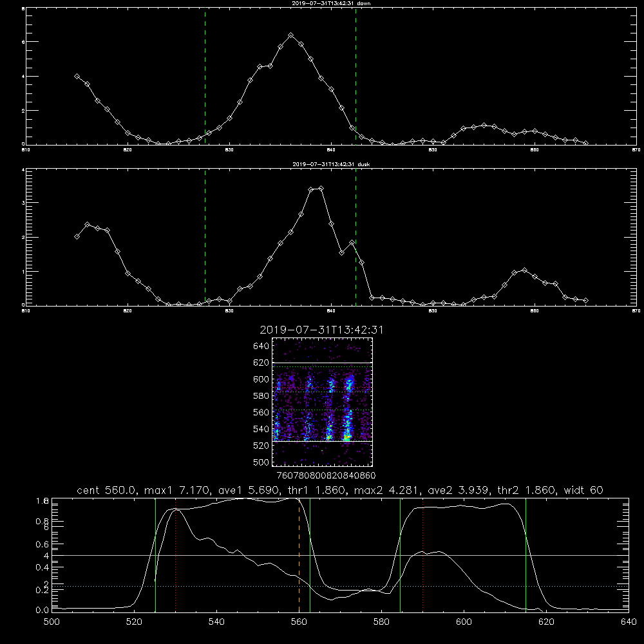Click the solid green line right of orange marker
The image size is (644, 644).
point(310,555)
